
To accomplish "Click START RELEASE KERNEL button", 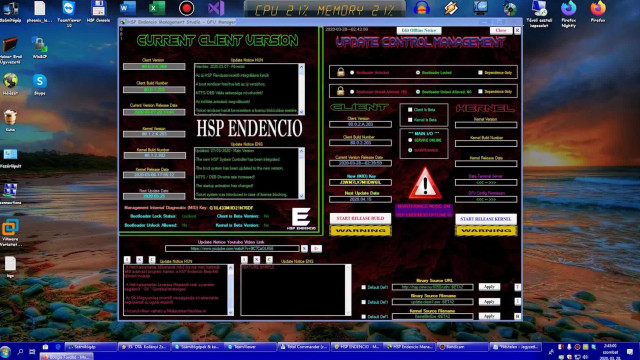I will point(486,219).
